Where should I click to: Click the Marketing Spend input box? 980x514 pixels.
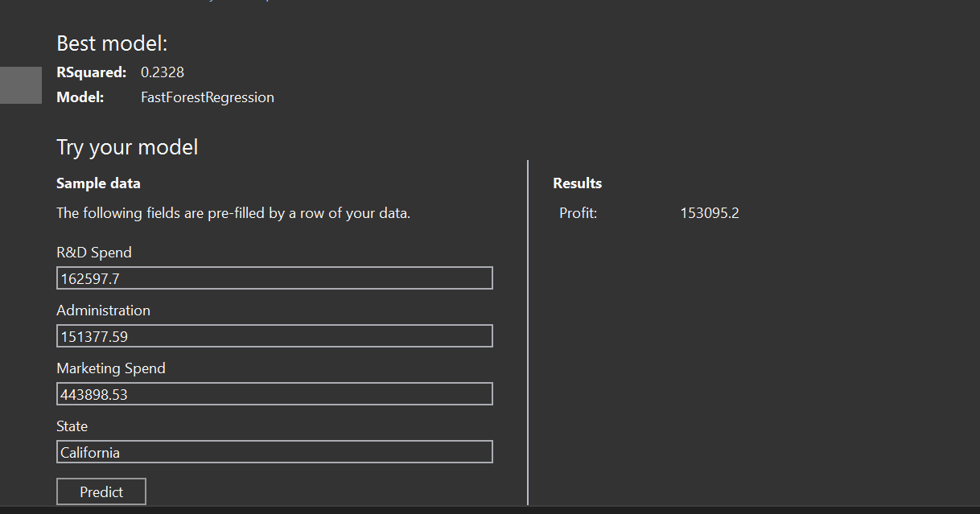[x=274, y=393]
